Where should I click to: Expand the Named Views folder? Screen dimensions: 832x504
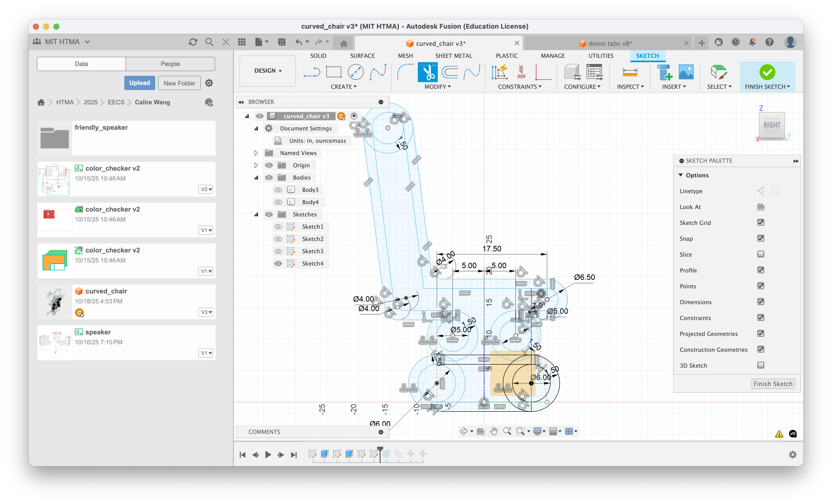coord(256,153)
